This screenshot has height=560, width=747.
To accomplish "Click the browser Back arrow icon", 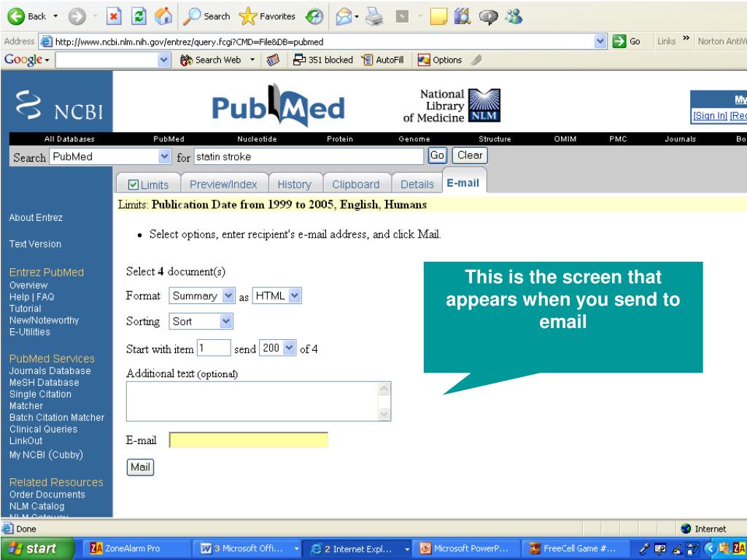I will (x=16, y=17).
